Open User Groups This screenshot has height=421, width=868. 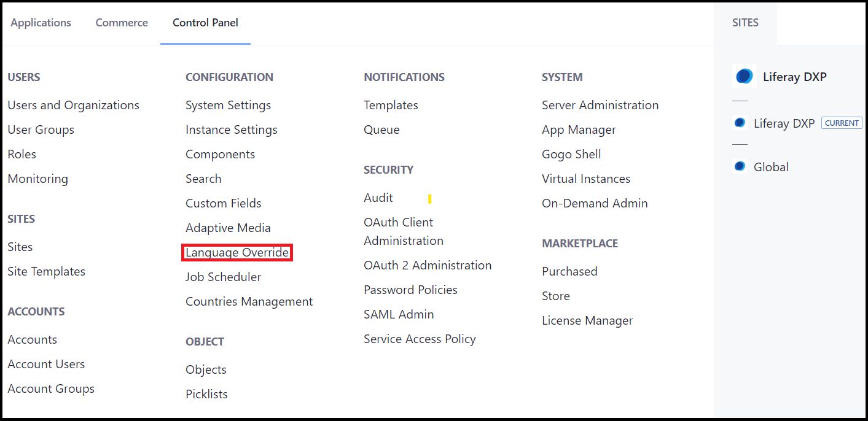pyautogui.click(x=41, y=129)
